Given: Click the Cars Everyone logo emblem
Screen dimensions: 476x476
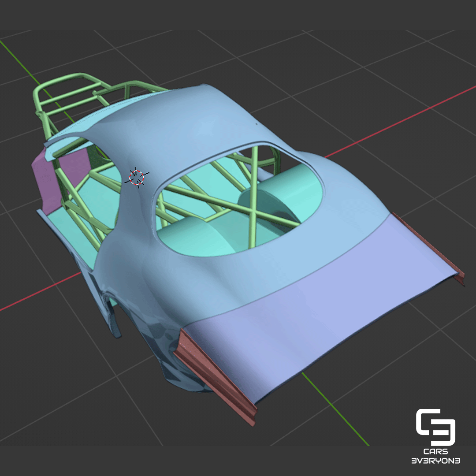Looking at the screenshot, I should click(x=435, y=427).
